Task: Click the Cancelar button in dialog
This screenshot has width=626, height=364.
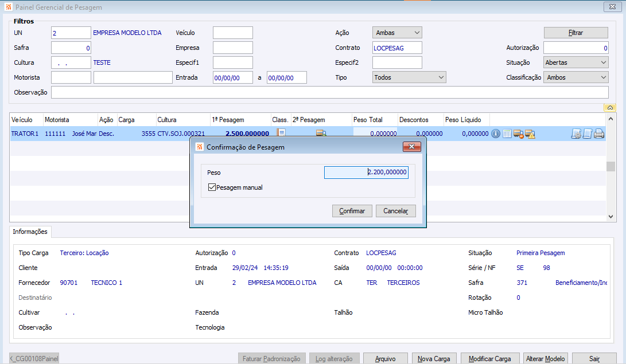Action: [x=396, y=211]
